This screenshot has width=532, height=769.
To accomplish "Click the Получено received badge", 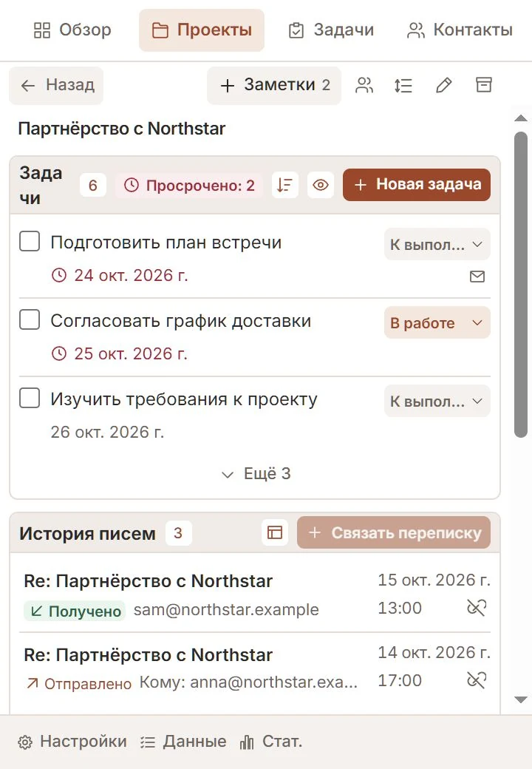I will (x=75, y=611).
